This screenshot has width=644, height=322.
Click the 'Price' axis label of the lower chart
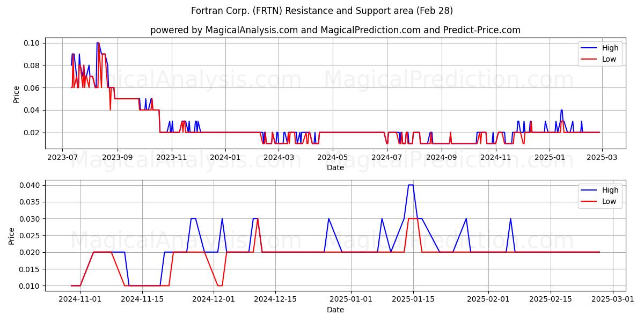pos(12,236)
